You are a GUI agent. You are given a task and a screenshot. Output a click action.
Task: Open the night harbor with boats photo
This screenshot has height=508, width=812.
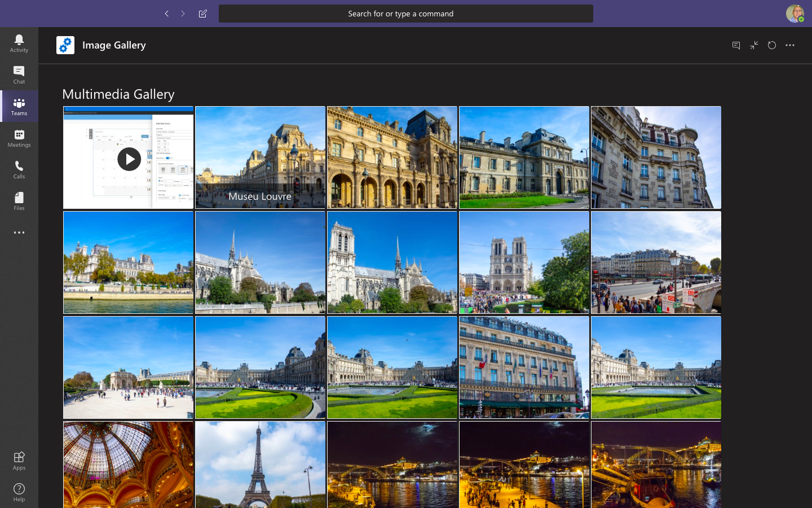coord(656,465)
